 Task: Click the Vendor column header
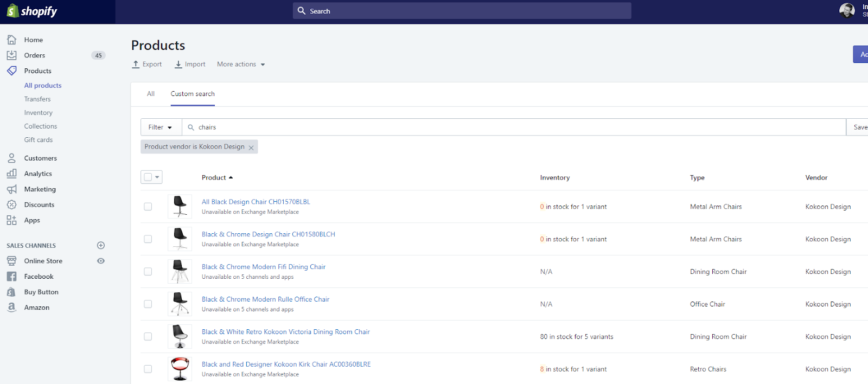click(816, 177)
